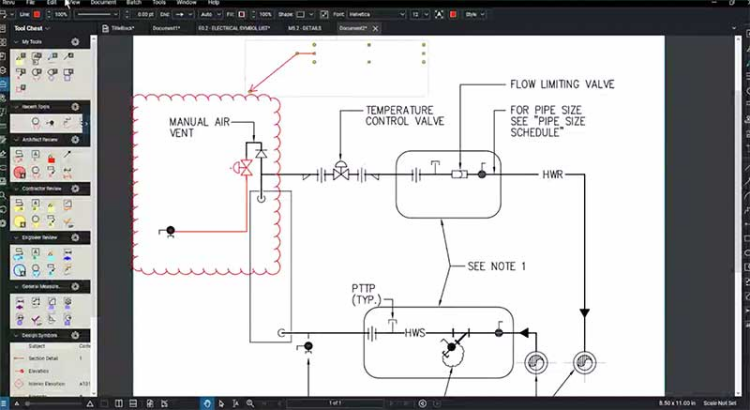Activate the Zoom magnifier tool
The width and height of the screenshot is (750, 410).
250,404
